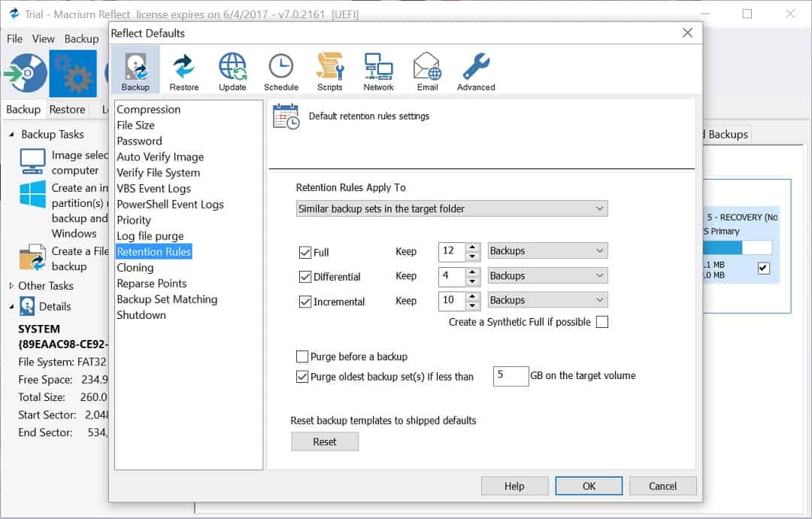Switch to the Backup tab in main window
This screenshot has width=812, height=519.
click(23, 110)
